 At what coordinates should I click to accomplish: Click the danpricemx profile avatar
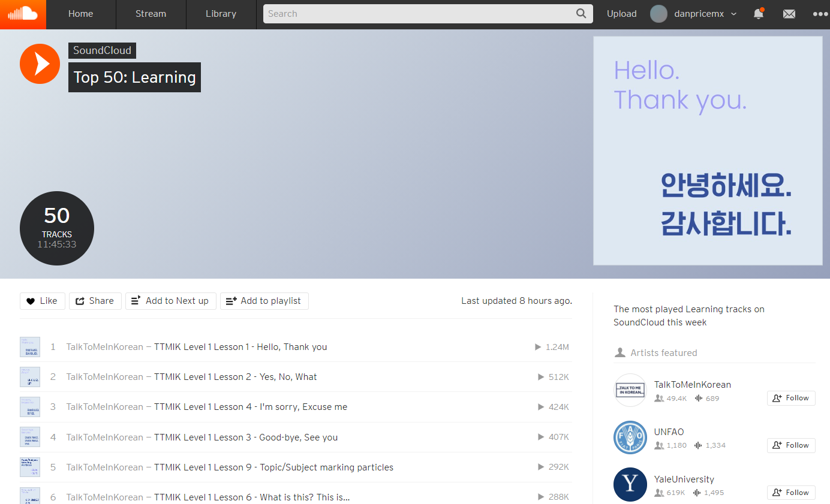658,14
